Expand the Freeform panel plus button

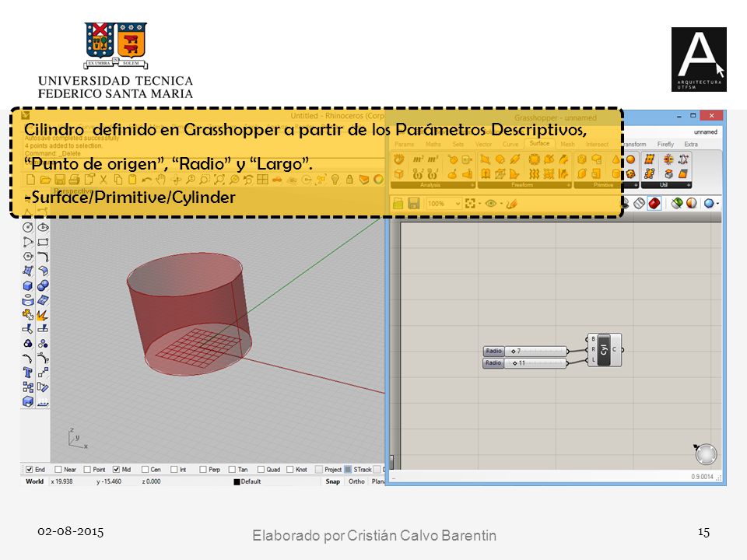coord(568,185)
